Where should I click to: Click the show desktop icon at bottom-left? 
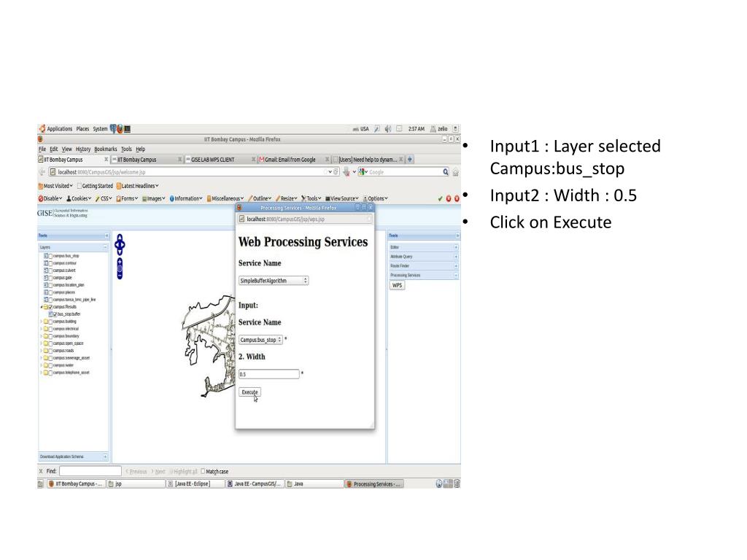click(41, 484)
